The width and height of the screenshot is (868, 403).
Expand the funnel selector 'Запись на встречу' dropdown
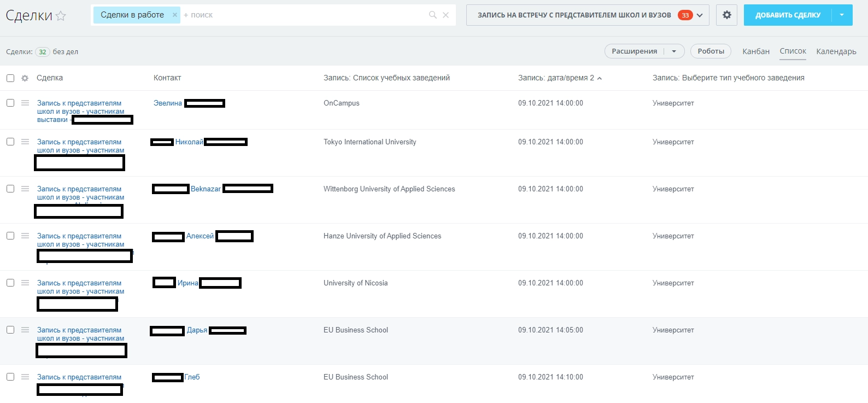click(700, 15)
